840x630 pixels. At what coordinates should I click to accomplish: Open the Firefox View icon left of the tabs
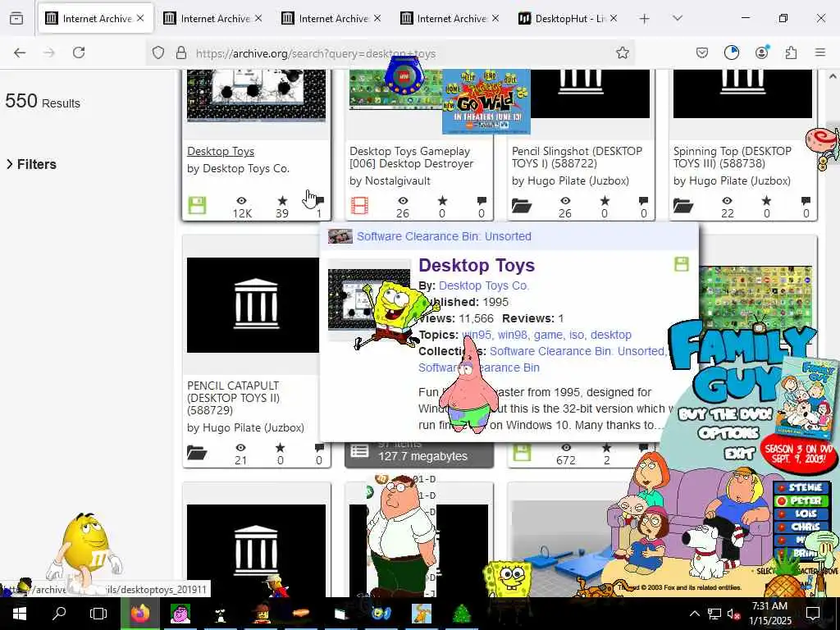click(x=16, y=19)
